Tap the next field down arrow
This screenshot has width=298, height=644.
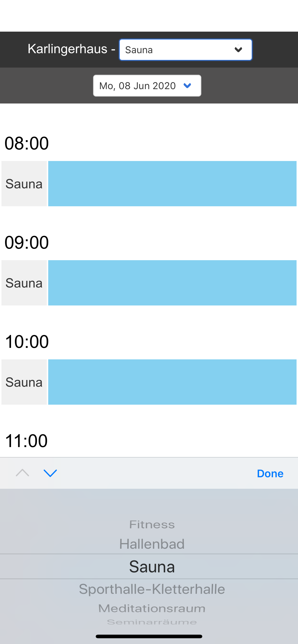50,473
